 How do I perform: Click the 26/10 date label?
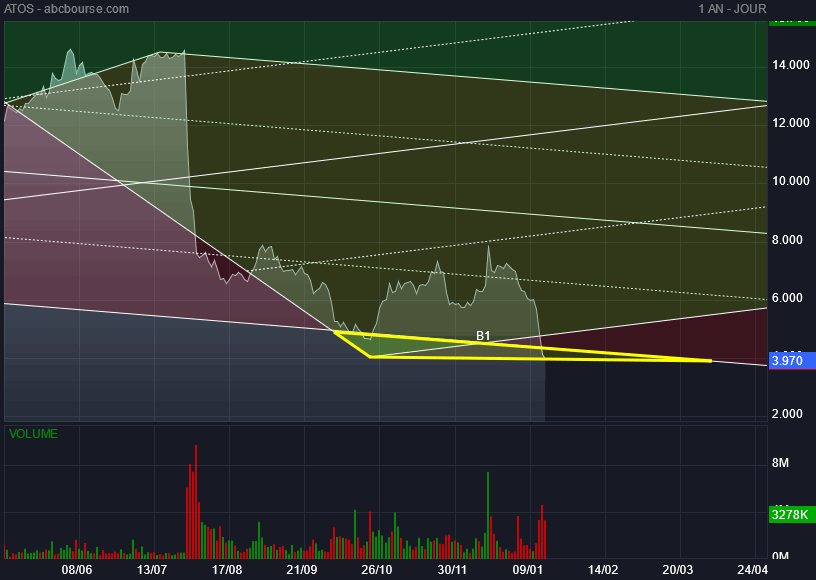(x=377, y=570)
